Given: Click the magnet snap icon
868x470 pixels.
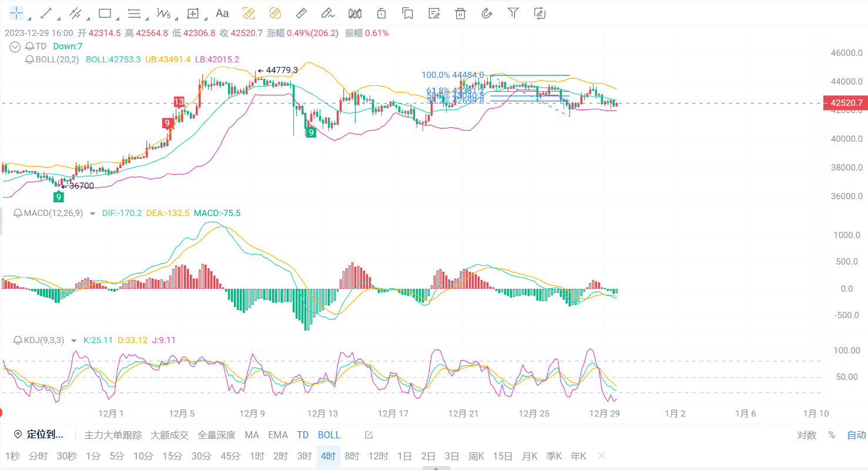Looking at the screenshot, I should tap(487, 12).
